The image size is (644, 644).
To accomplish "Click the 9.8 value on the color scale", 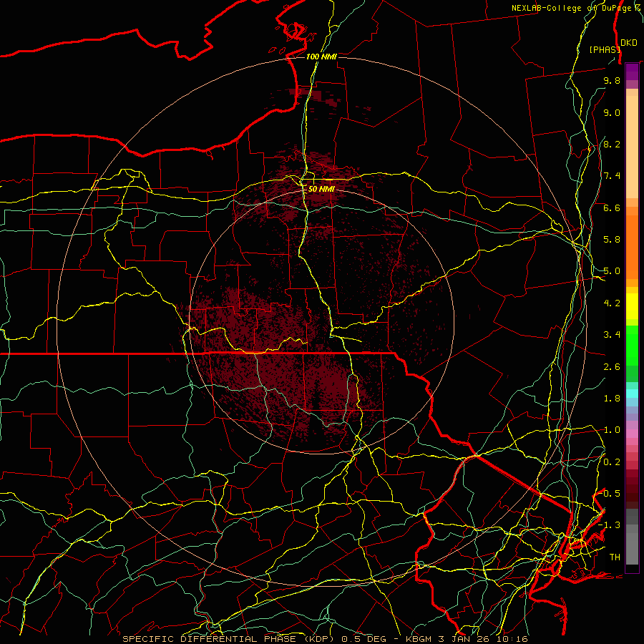I will [x=612, y=80].
